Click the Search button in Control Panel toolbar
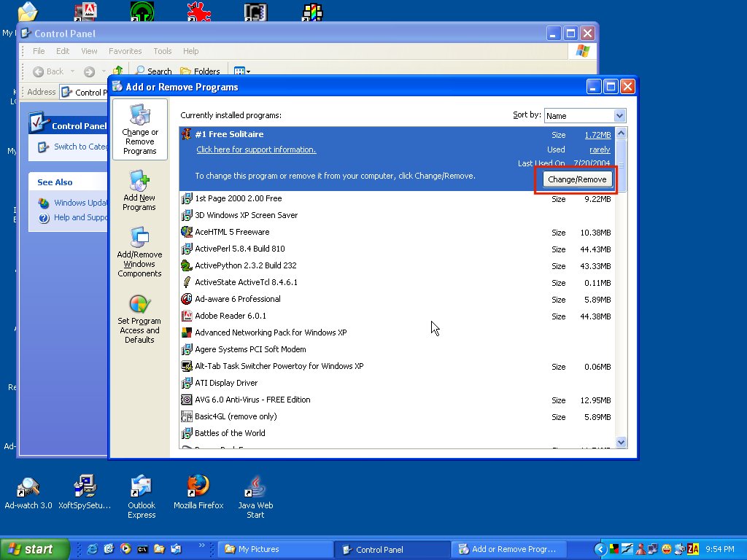The width and height of the screenshot is (747, 560). click(x=153, y=71)
